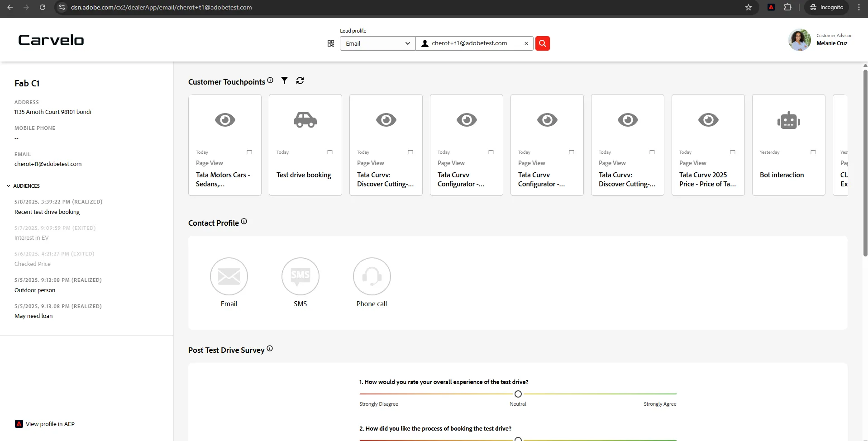The height and width of the screenshot is (441, 868).
Task: Refresh the customer touchpoints list
Action: (300, 81)
